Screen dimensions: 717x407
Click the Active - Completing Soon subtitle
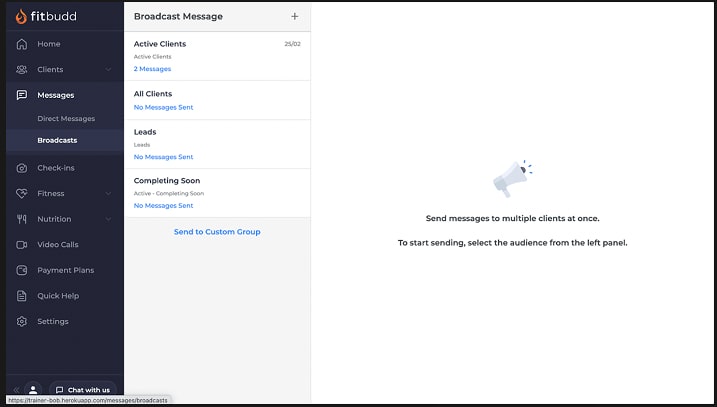[x=169, y=193]
